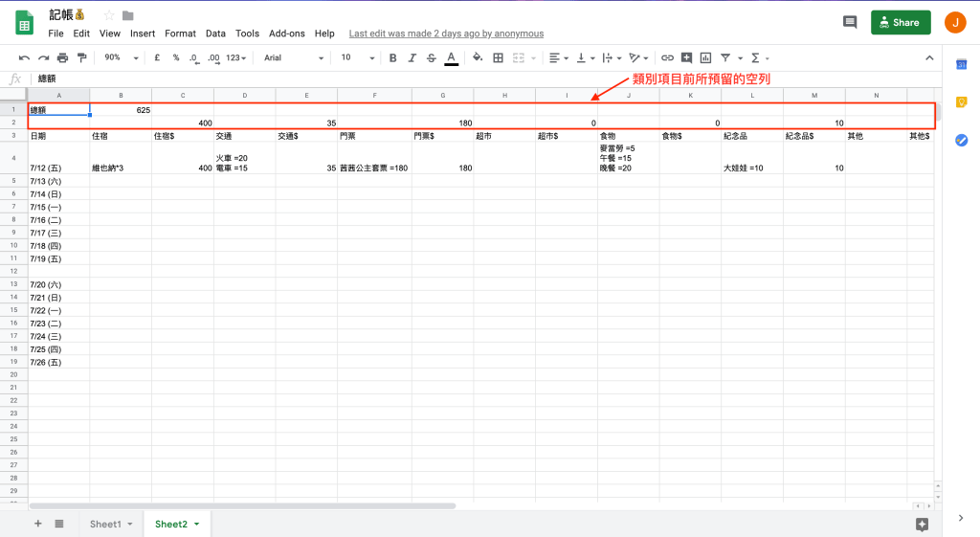Toggle bold formatting
Screen dimensions: 980x537
[393, 57]
